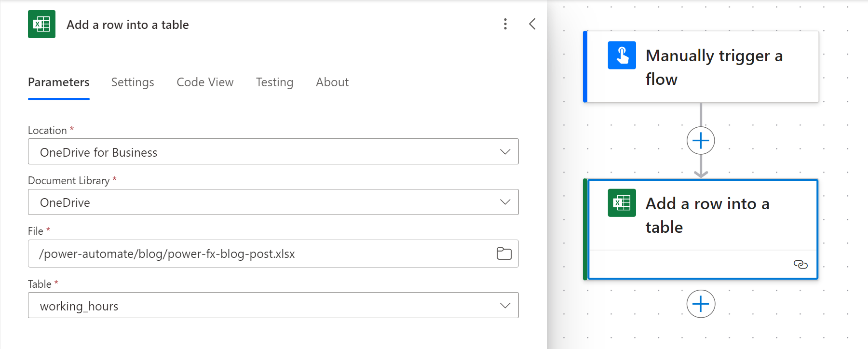Add a new step below the Excel action

click(x=700, y=304)
